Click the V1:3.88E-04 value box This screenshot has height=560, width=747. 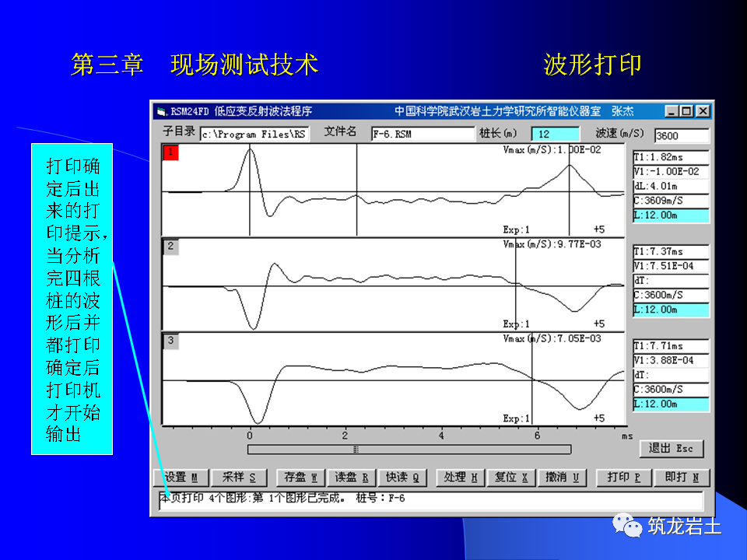click(x=671, y=360)
